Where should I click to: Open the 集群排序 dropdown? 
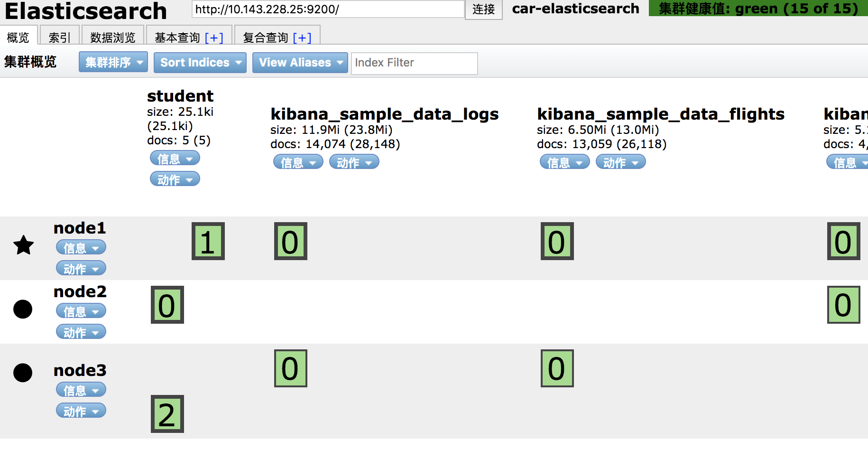pos(113,62)
